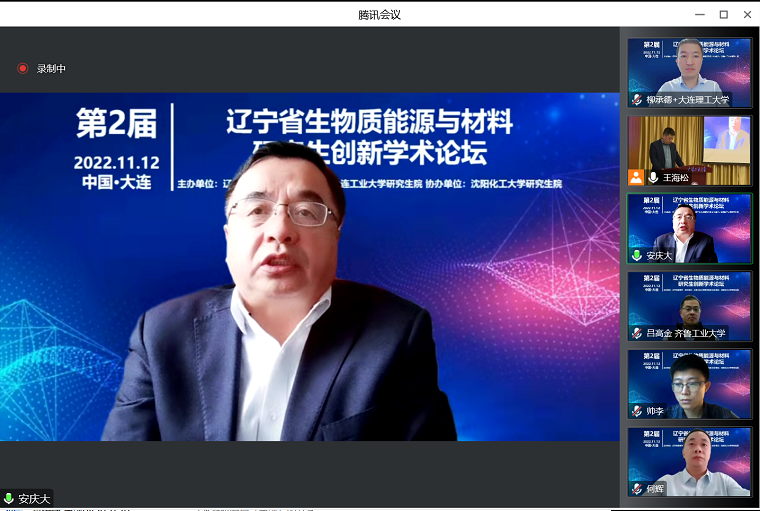Minimize the 腾讯会议 window
Viewport: 760px width, 511px height.
tap(695, 14)
